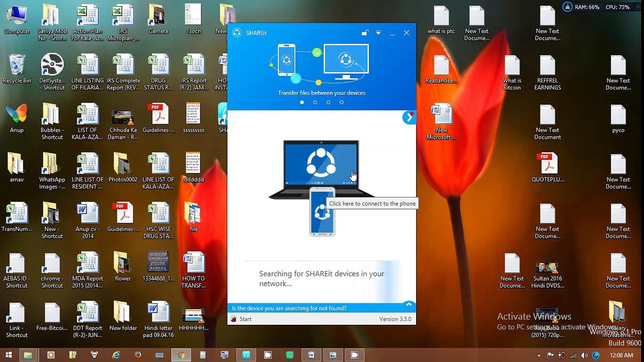The image size is (644, 362).
Task: Select the 'What is Bitcoin' text file
Action: click(512, 72)
